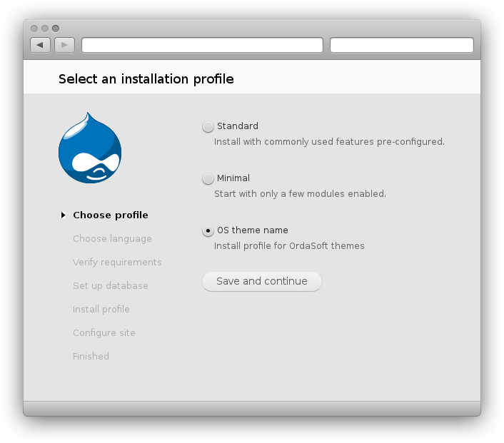Screen dimensions: 504x443
Task: Click 'Install with commonly used features pre-configured.' text
Action: (x=330, y=142)
